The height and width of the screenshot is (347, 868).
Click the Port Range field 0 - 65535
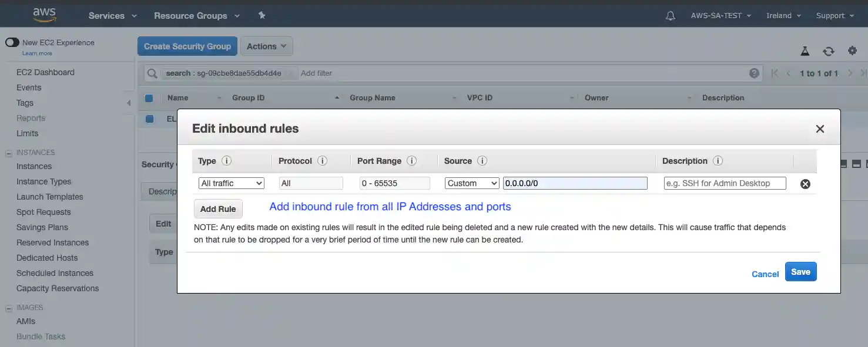click(395, 183)
